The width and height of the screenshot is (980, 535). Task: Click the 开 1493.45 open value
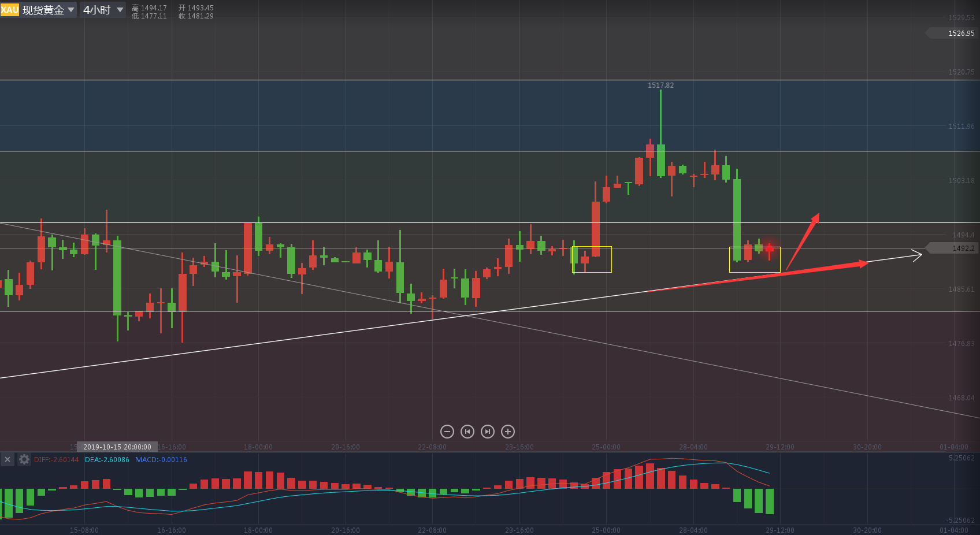tap(196, 8)
